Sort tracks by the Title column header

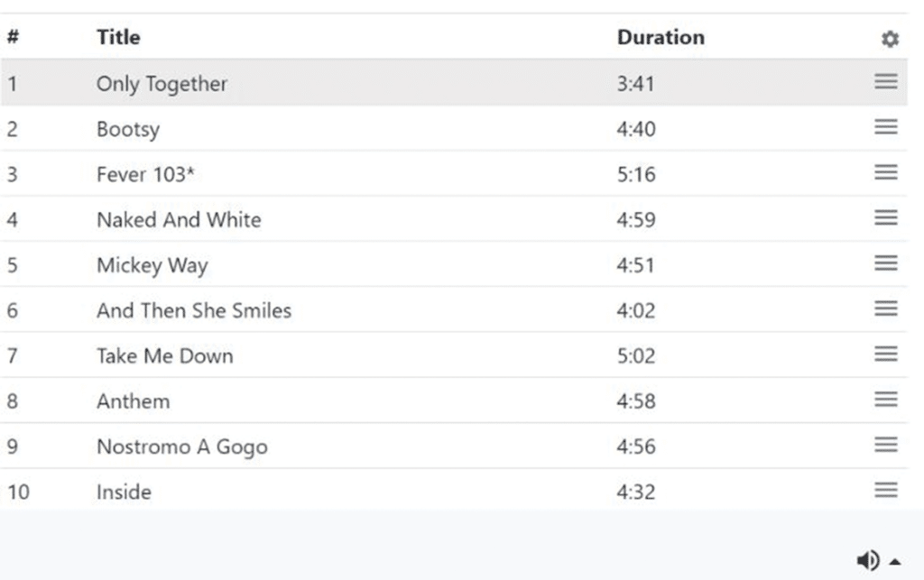point(118,37)
